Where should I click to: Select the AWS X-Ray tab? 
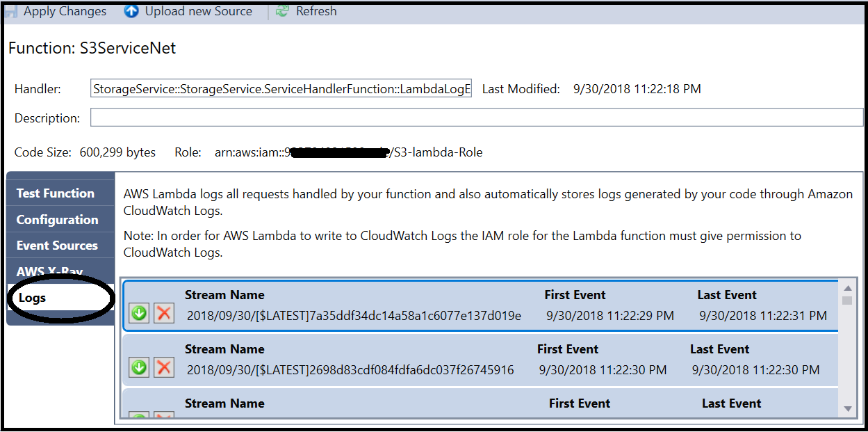[x=50, y=271]
